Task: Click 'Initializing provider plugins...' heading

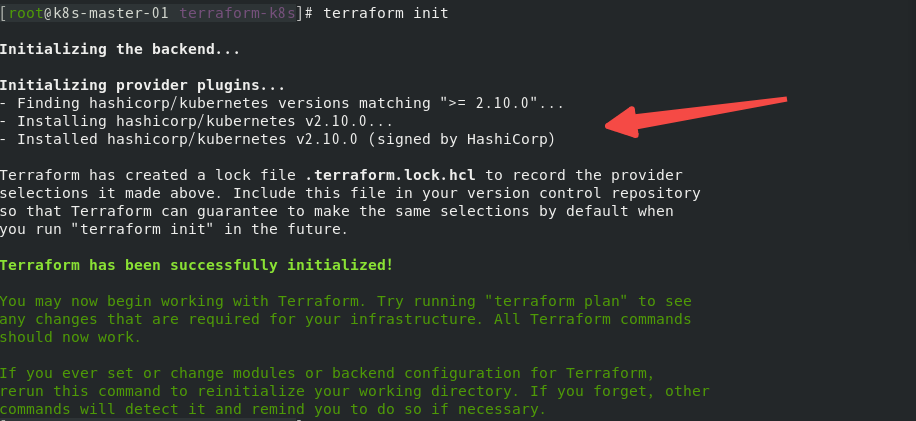Action: [143, 85]
